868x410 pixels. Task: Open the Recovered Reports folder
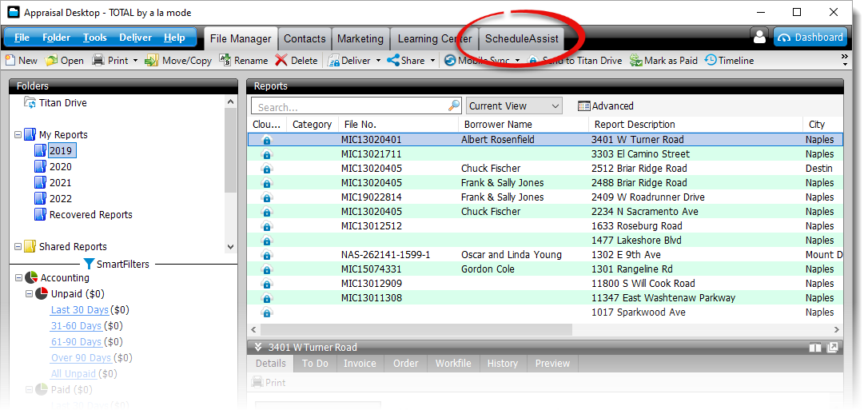[91, 215]
